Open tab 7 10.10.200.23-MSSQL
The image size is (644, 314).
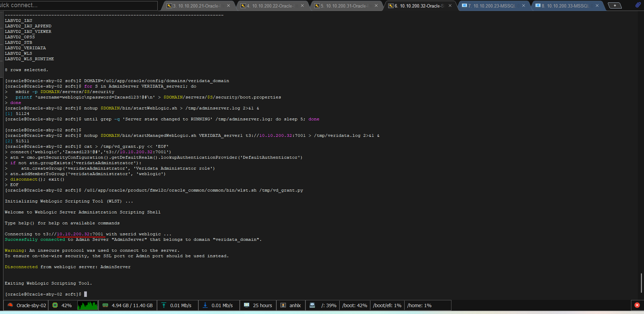click(494, 6)
